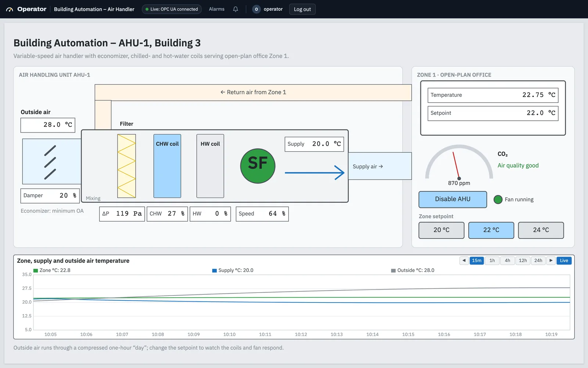
Task: Switch chart range to 12h
Action: click(523, 261)
